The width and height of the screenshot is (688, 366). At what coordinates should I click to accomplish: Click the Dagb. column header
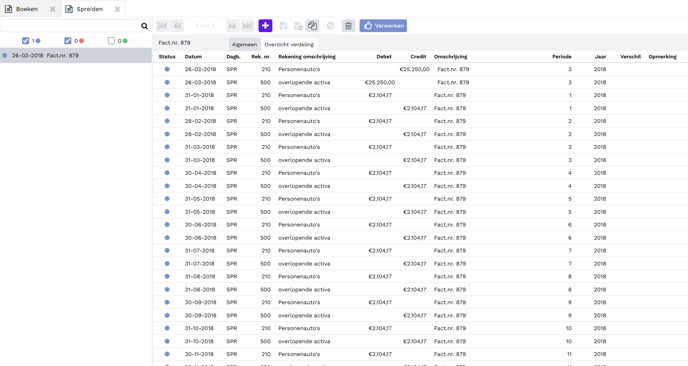click(233, 57)
